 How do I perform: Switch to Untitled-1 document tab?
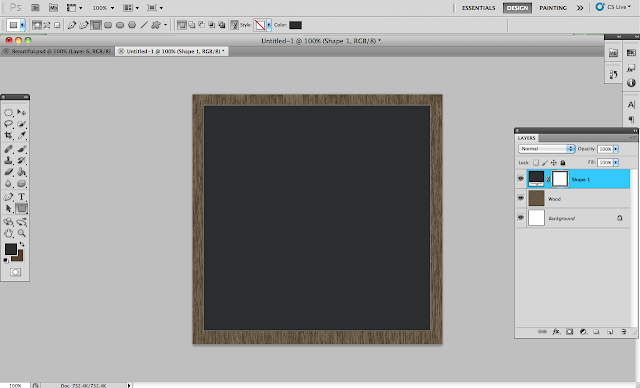click(171, 51)
